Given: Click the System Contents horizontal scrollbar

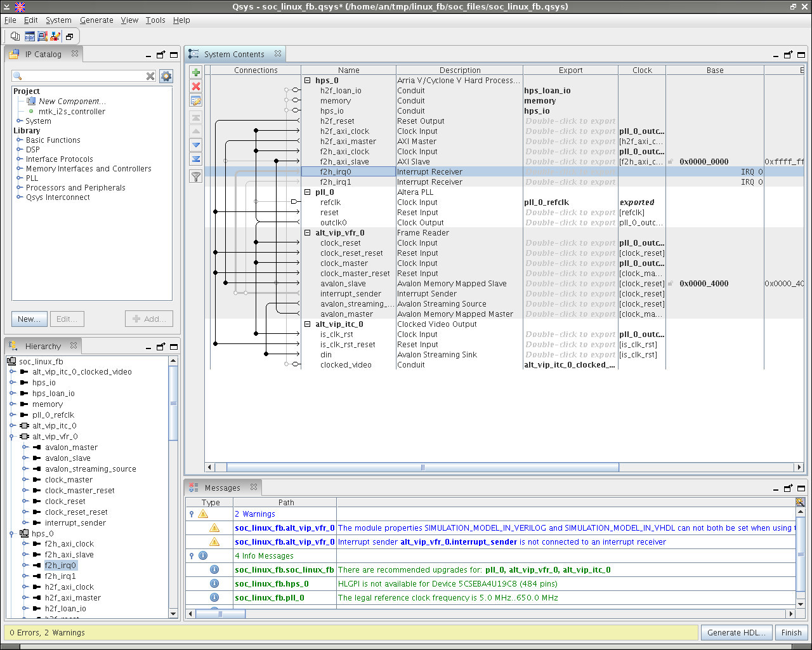Looking at the screenshot, I should (422, 468).
